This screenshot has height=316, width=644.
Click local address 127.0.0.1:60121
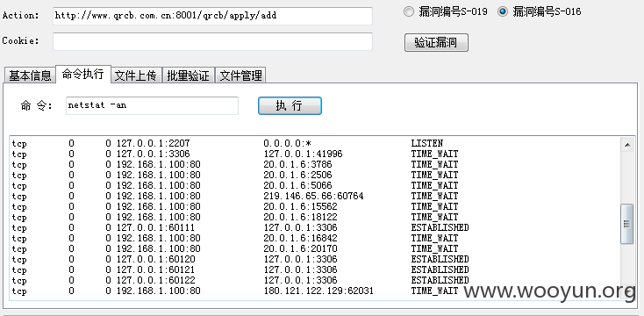point(155,270)
